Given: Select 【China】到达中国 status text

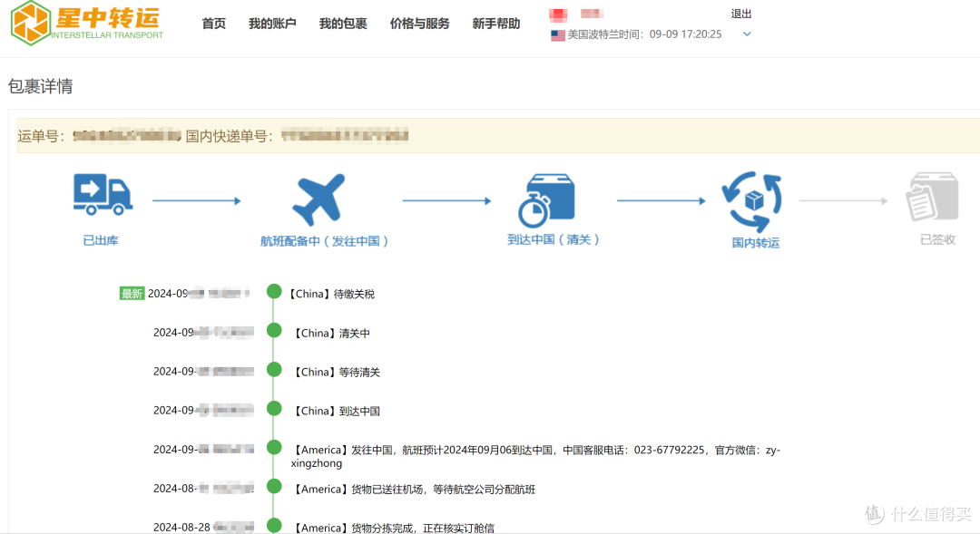Looking at the screenshot, I should pos(337,411).
